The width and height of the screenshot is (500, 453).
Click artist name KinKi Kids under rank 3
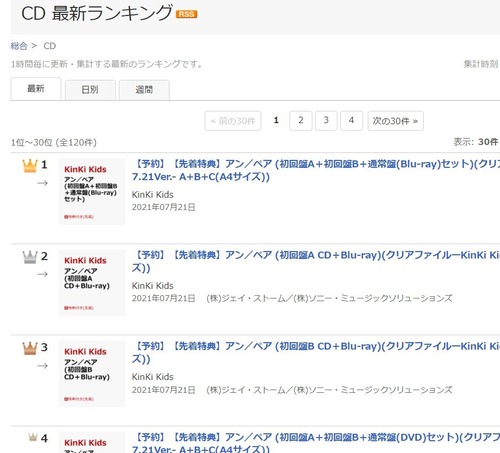tap(153, 377)
